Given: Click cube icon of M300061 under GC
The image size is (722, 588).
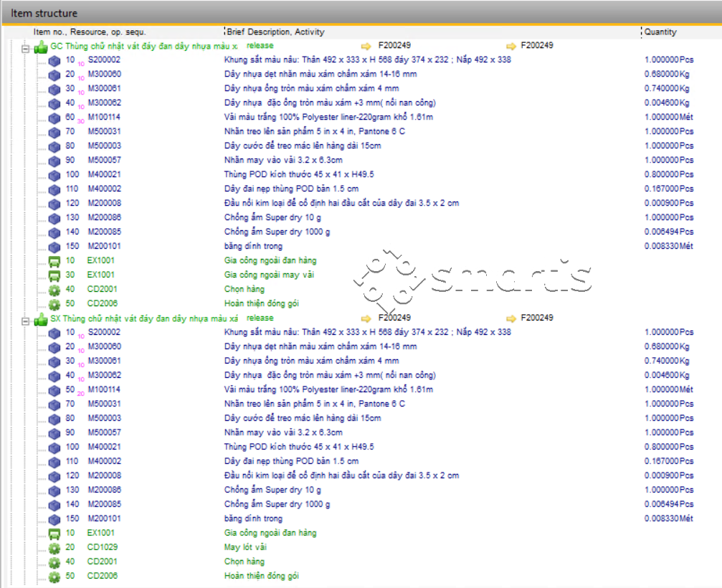Looking at the screenshot, I should [x=54, y=90].
